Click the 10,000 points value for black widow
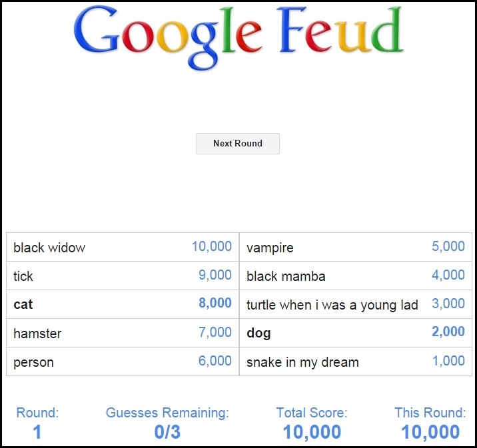The image size is (477, 448). 212,246
